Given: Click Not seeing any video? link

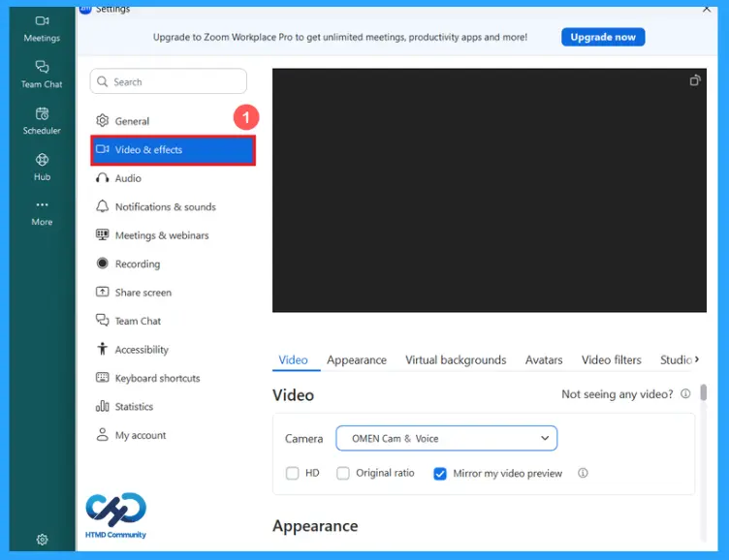Looking at the screenshot, I should (x=617, y=394).
